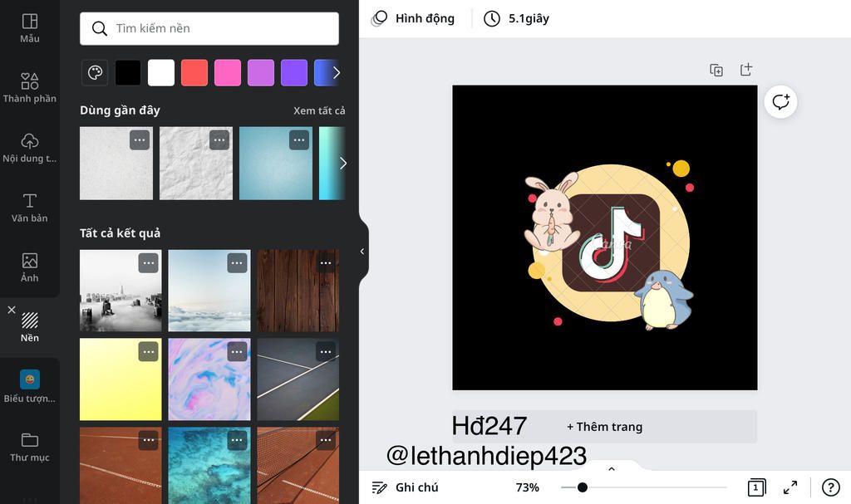
Task: Select the penguin illustration on canvas
Action: click(664, 300)
